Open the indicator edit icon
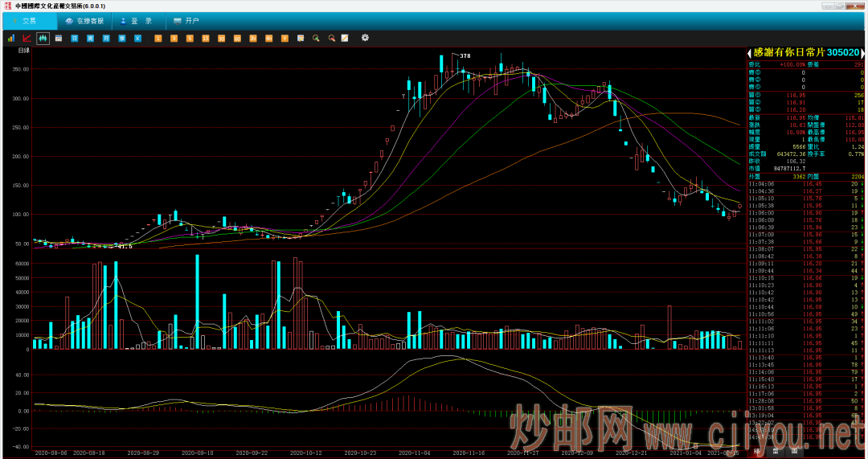 (301, 39)
